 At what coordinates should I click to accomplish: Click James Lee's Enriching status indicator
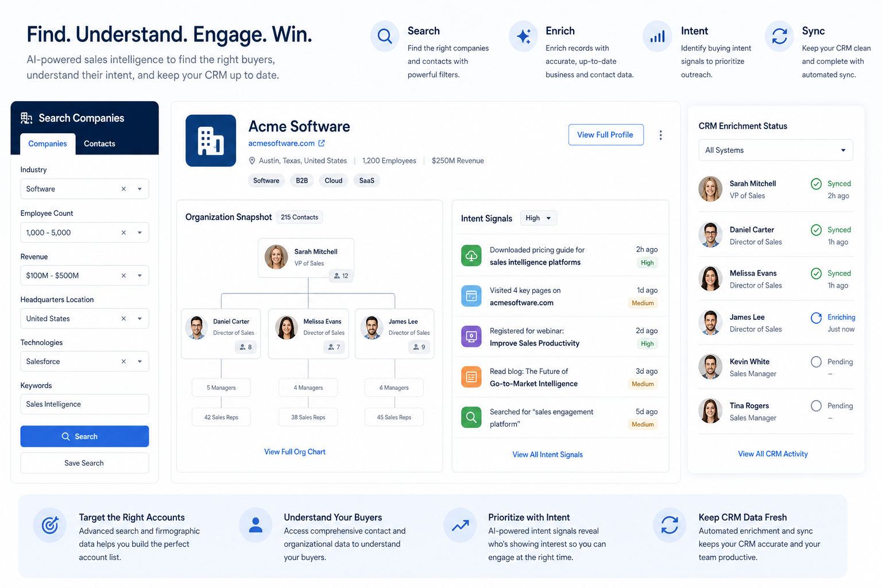[816, 318]
